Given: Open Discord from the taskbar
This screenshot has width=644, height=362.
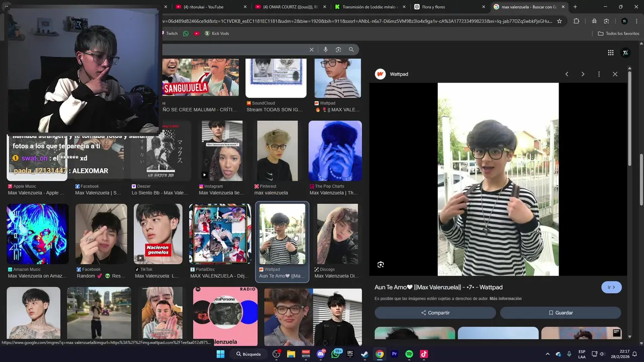Looking at the screenshot, I should click(320, 354).
